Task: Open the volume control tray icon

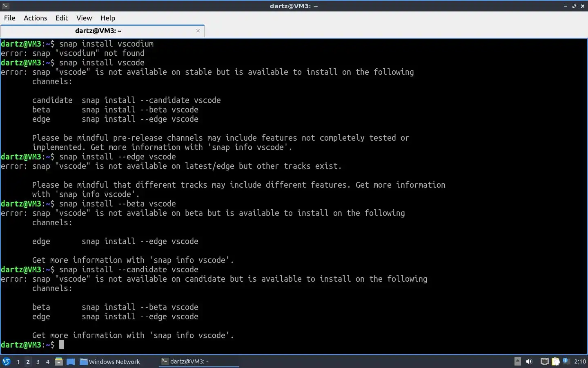Action: point(530,361)
